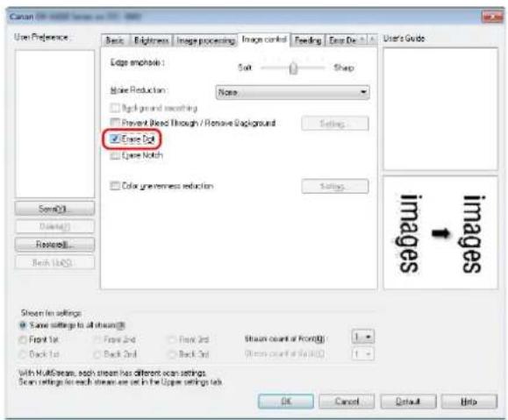Select the Image control tab
Screen dimensions: 508x420
click(x=264, y=39)
